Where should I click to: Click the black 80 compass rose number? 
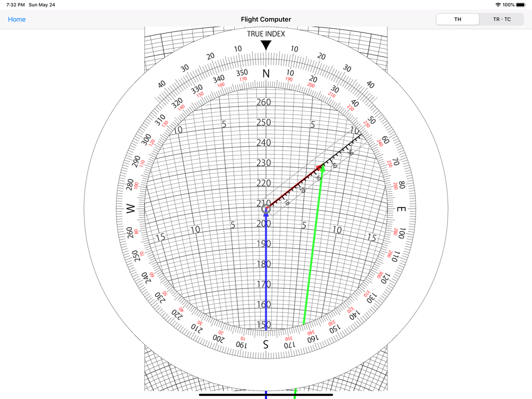click(x=402, y=185)
